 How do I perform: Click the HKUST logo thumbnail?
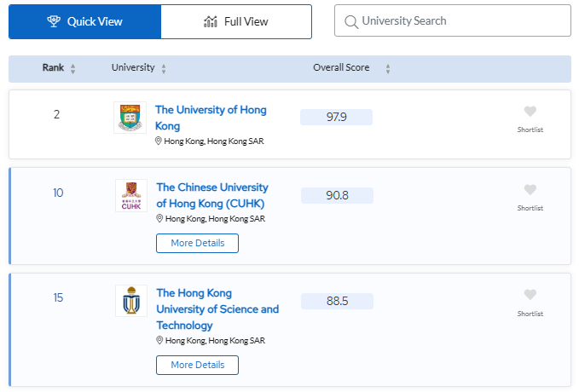(x=131, y=301)
